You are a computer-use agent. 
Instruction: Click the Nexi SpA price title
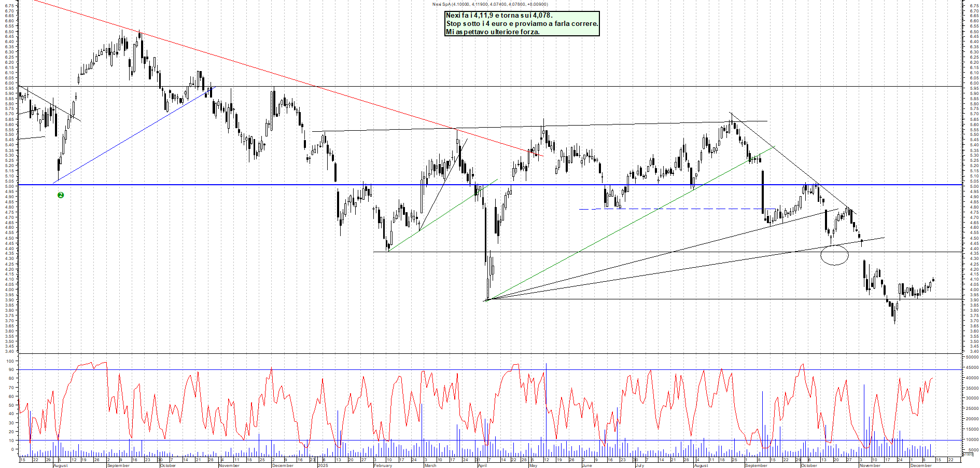click(x=489, y=5)
